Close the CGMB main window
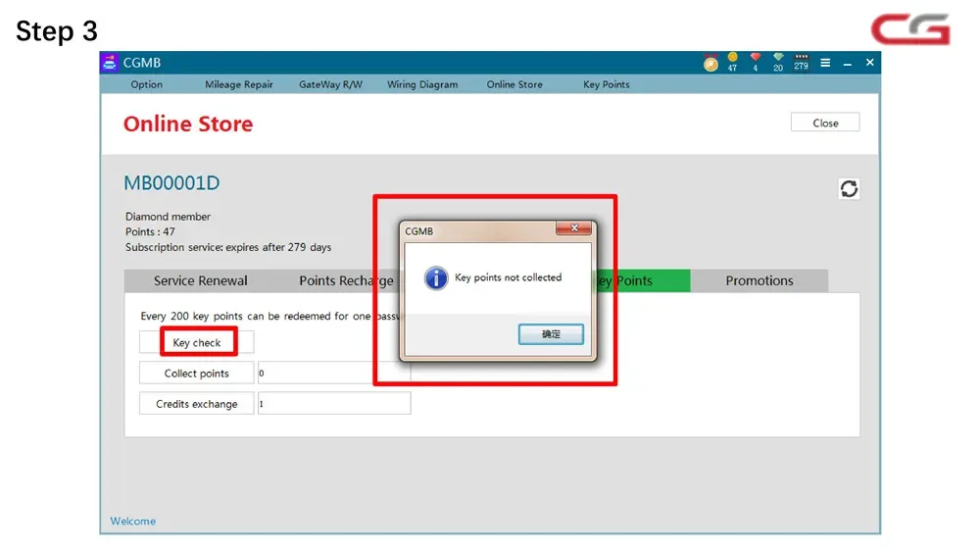Screen dimensions: 980x551 coord(869,63)
